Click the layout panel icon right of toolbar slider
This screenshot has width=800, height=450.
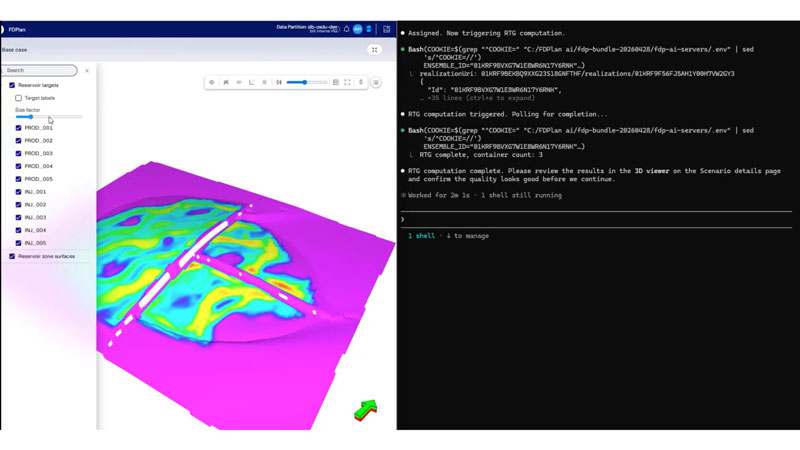(x=336, y=82)
